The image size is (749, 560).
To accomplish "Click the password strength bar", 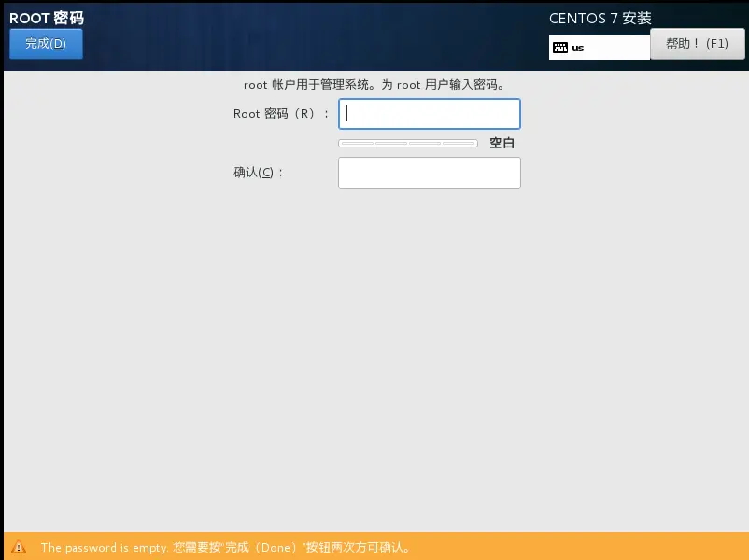I will (x=408, y=143).
